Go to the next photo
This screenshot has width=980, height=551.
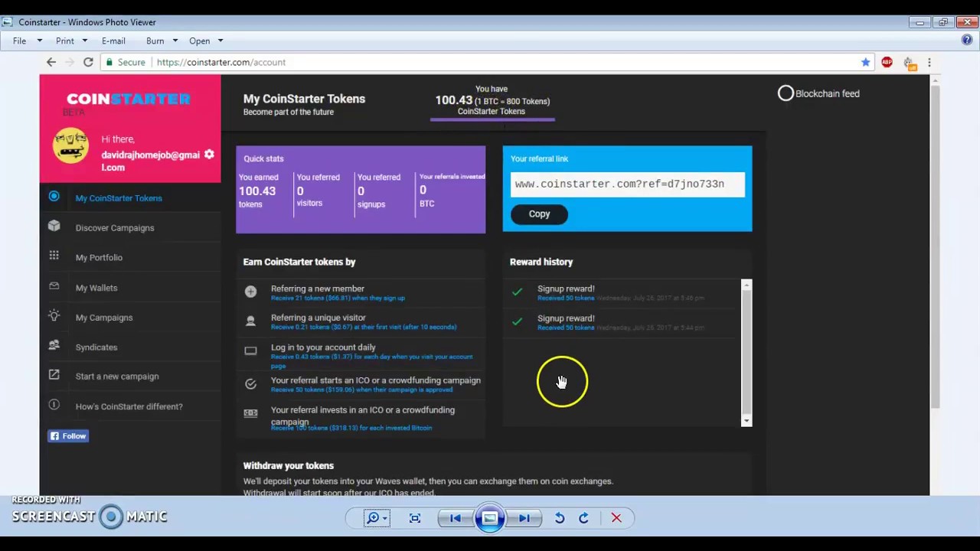524,518
